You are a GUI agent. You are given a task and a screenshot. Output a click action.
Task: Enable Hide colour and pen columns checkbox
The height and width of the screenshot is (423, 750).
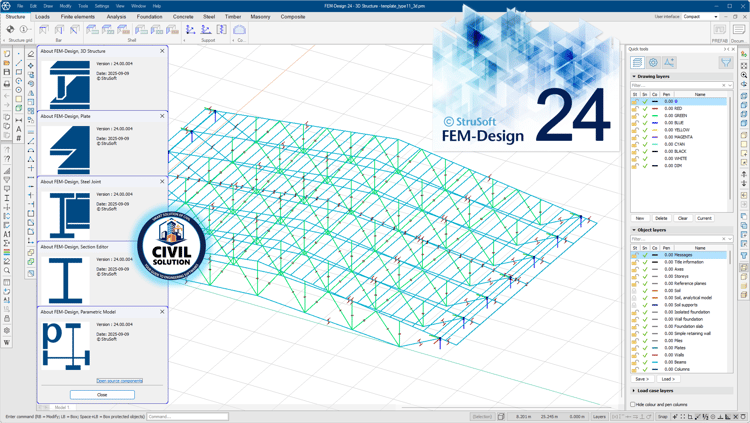click(x=633, y=405)
